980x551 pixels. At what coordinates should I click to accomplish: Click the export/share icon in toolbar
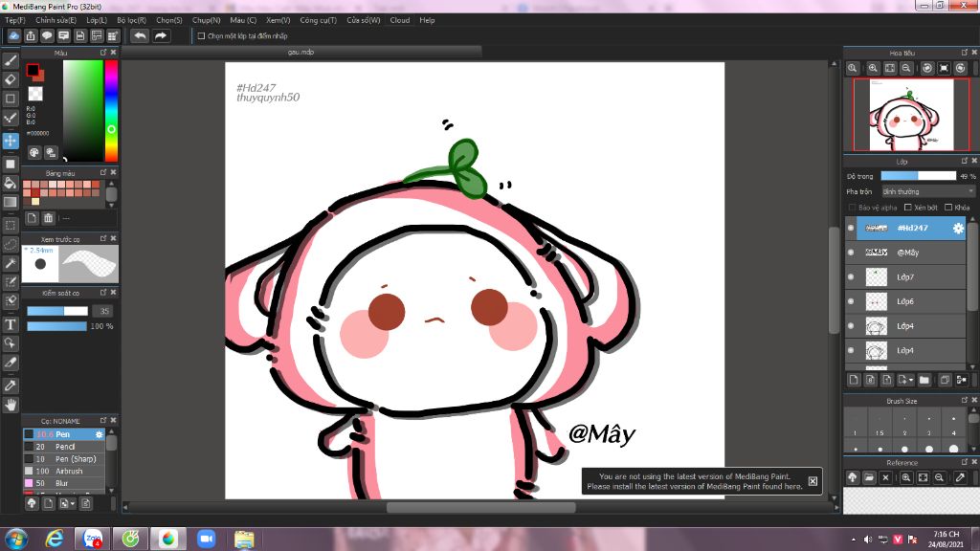click(x=31, y=35)
